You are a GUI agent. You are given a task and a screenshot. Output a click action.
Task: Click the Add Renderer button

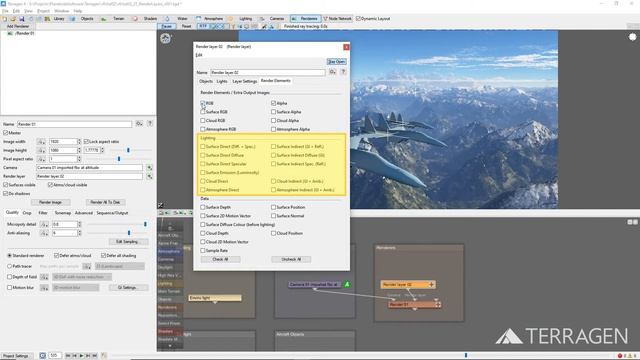tap(18, 26)
